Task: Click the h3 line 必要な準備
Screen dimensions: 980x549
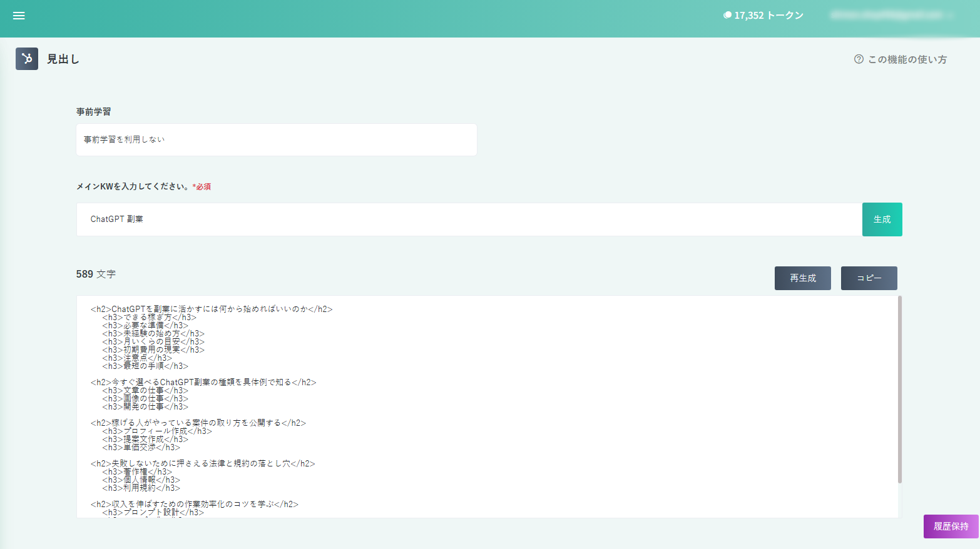Action: 145,325
